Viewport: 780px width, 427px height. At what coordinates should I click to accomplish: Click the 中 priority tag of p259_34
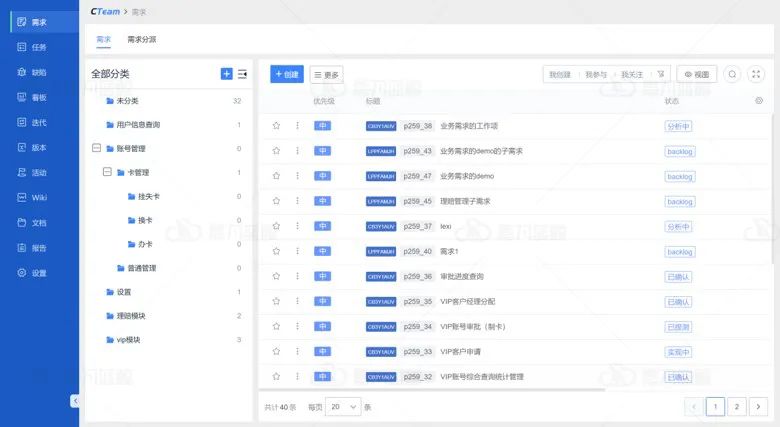[x=322, y=326]
